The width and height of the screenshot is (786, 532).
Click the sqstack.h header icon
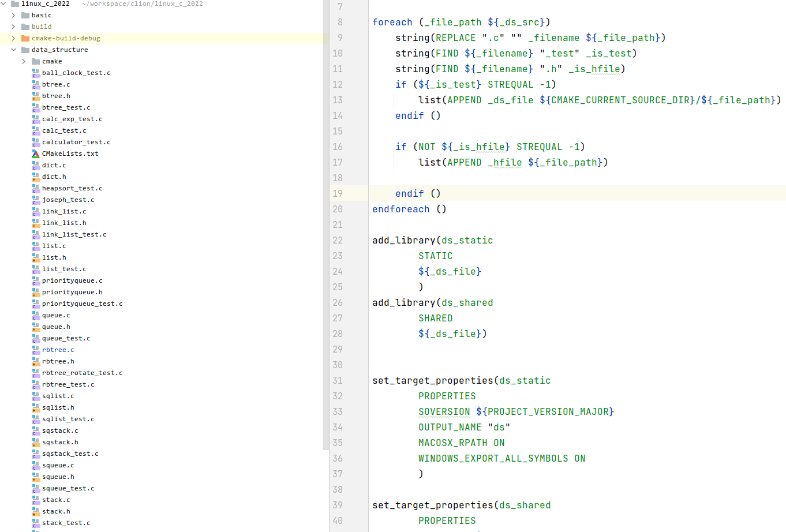pos(35,442)
